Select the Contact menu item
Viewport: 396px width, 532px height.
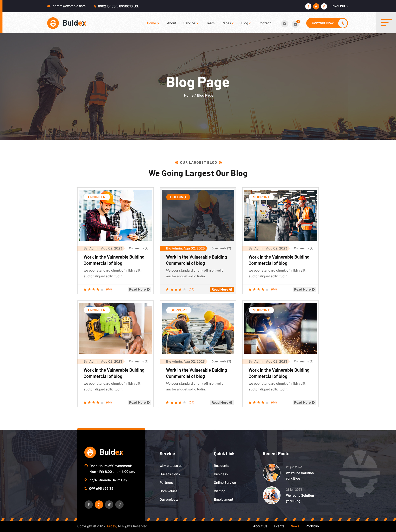(x=264, y=23)
